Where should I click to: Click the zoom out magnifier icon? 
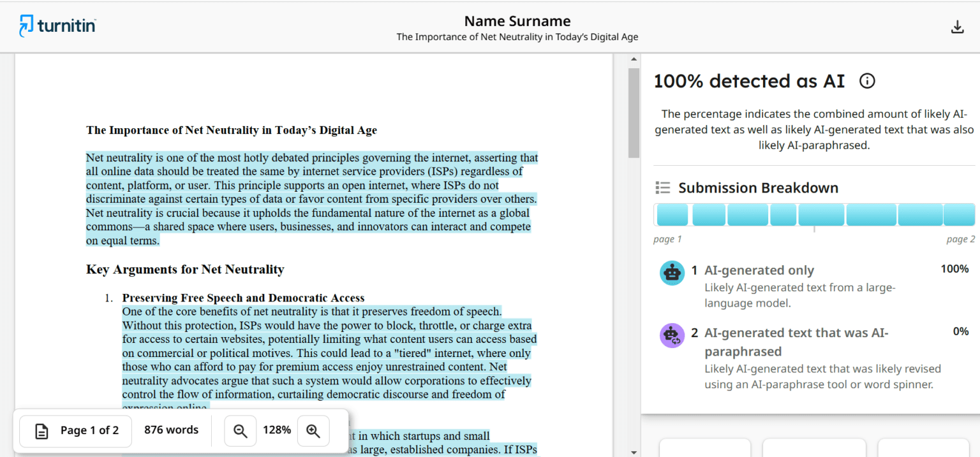point(241,431)
